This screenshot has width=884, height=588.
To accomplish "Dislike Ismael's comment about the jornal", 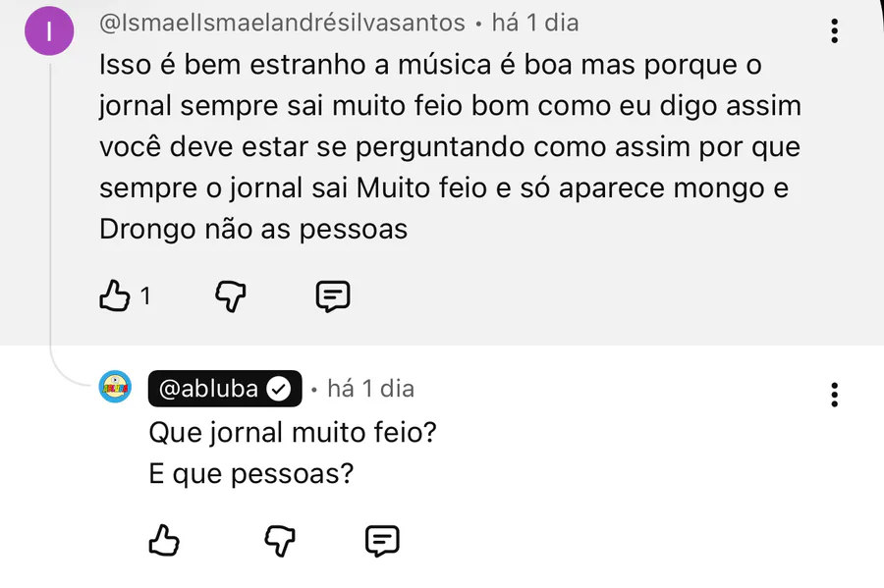I will (x=229, y=294).
